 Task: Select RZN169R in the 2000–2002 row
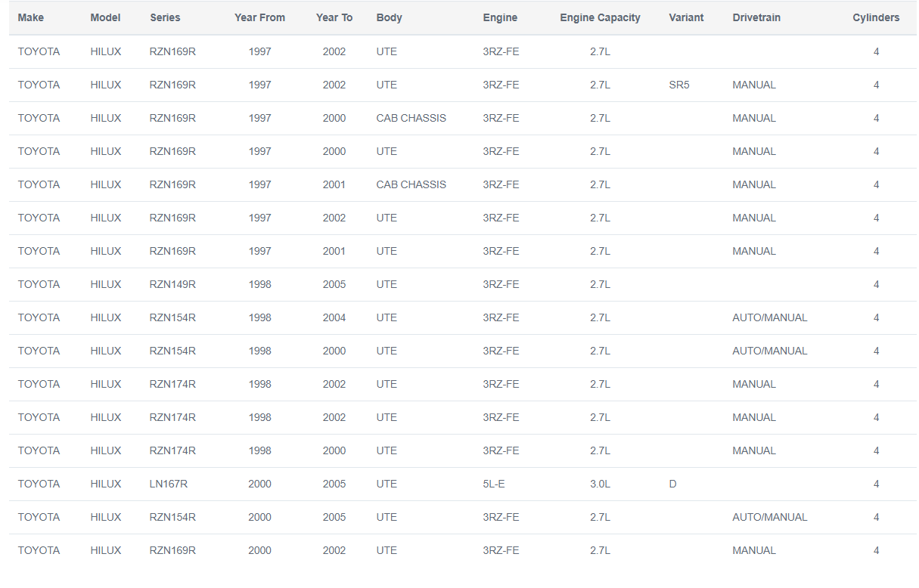(x=172, y=550)
